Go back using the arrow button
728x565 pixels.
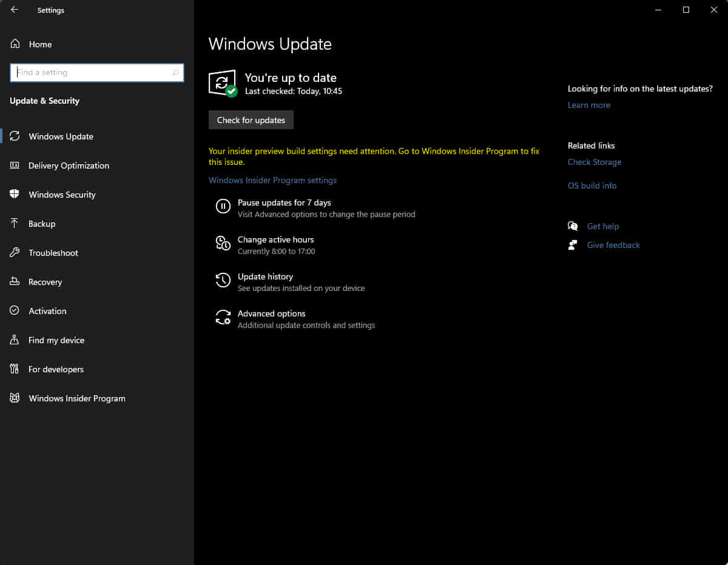15,10
